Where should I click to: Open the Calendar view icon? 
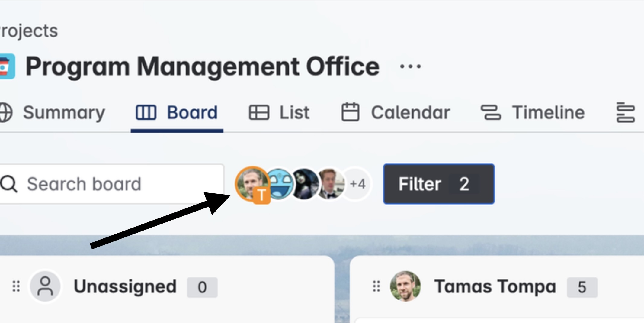350,112
